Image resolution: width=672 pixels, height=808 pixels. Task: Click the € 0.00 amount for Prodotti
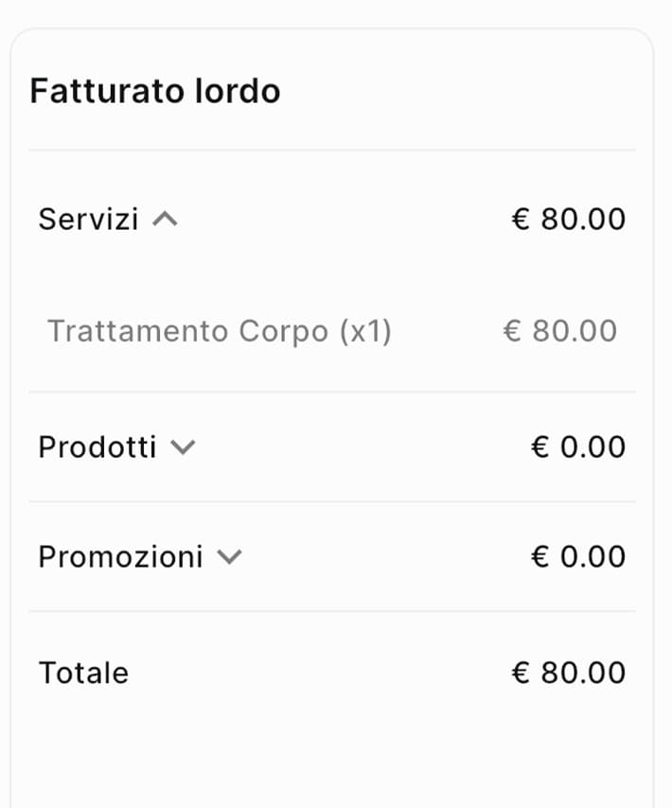(x=579, y=447)
